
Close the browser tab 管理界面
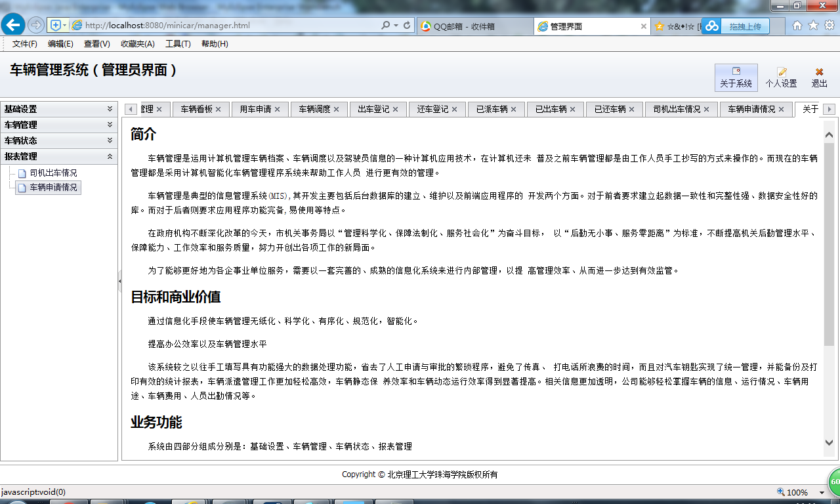coord(644,26)
